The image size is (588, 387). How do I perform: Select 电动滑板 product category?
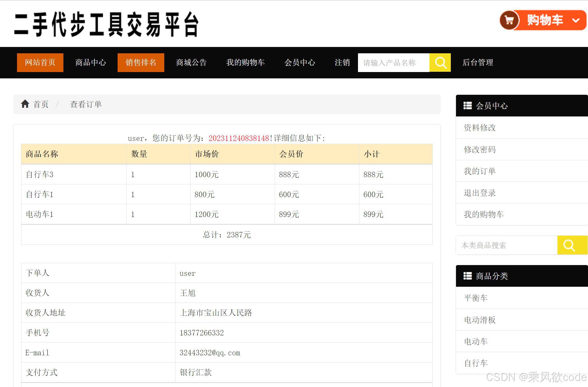tap(480, 320)
